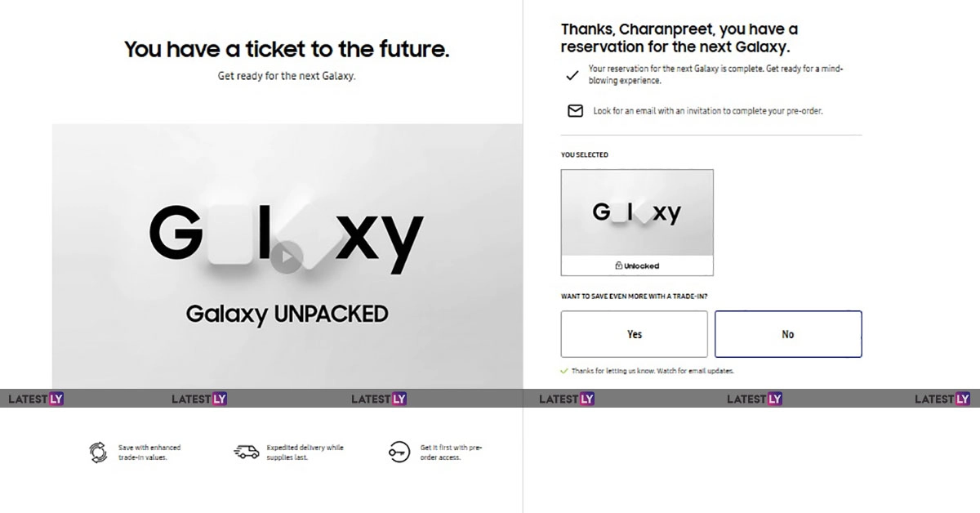
Task: Select the Galaxy thumbnail under You Selected
Action: pyautogui.click(x=637, y=212)
